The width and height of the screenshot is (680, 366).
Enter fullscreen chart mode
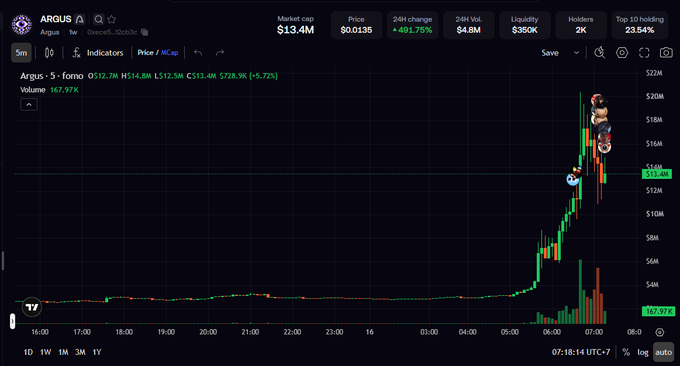click(644, 53)
